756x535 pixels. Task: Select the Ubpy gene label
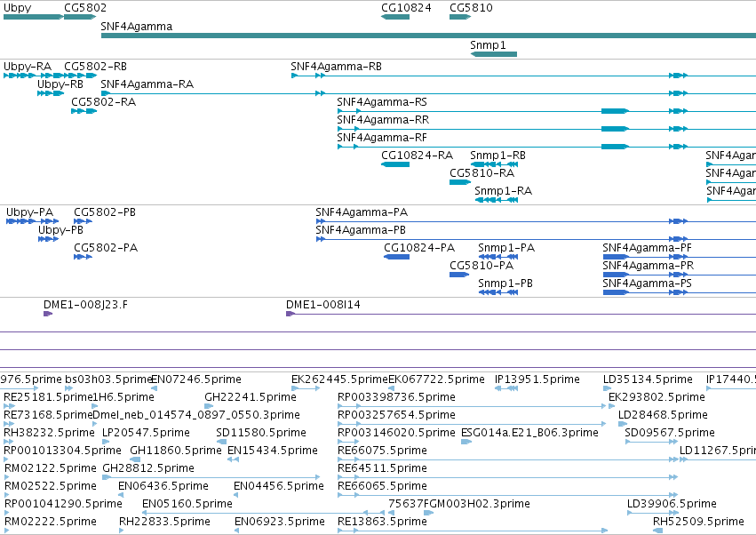click(x=18, y=8)
